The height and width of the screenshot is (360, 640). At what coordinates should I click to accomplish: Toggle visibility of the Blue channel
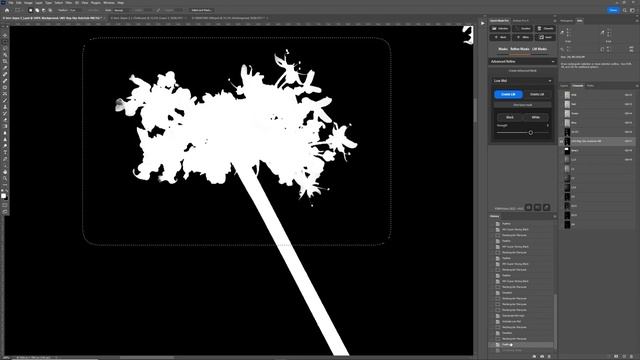562,123
